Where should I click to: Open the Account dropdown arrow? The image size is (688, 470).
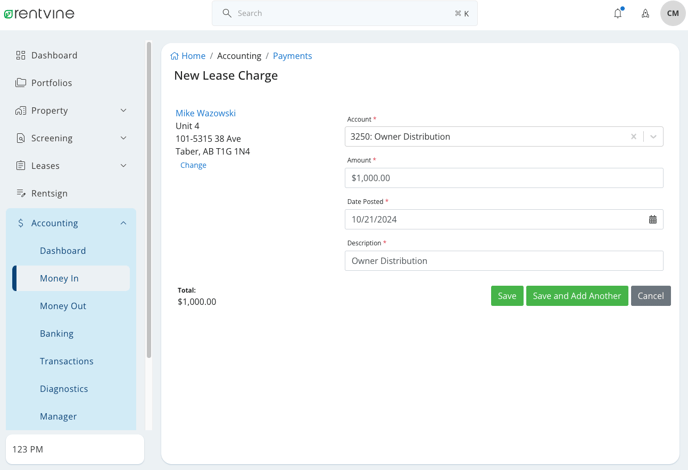(x=653, y=136)
